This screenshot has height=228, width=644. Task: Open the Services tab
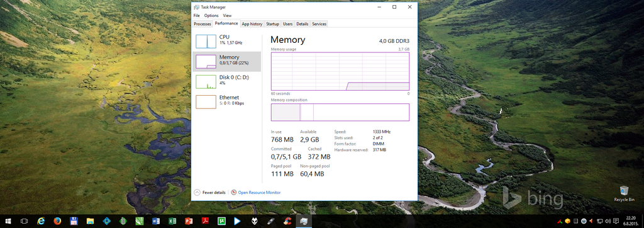click(319, 24)
